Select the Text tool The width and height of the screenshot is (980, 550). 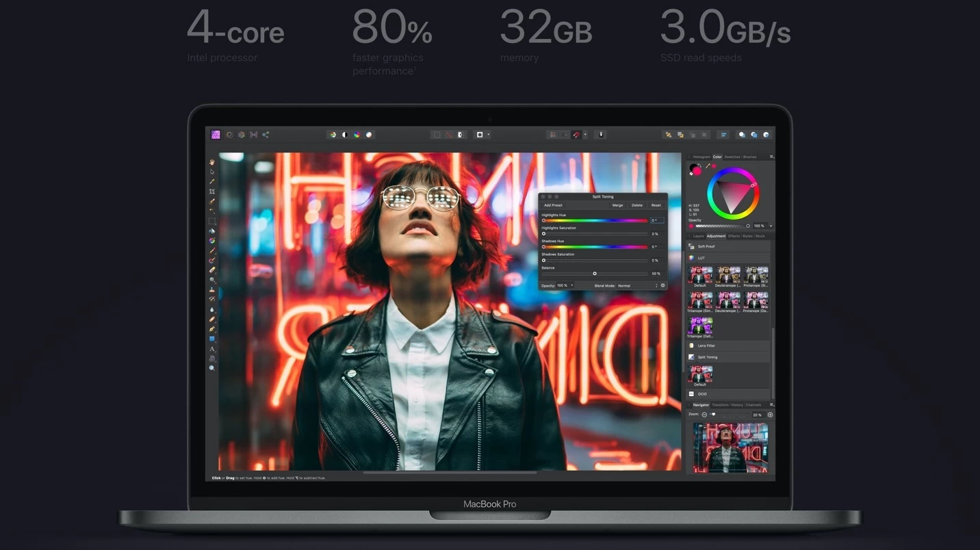point(212,349)
